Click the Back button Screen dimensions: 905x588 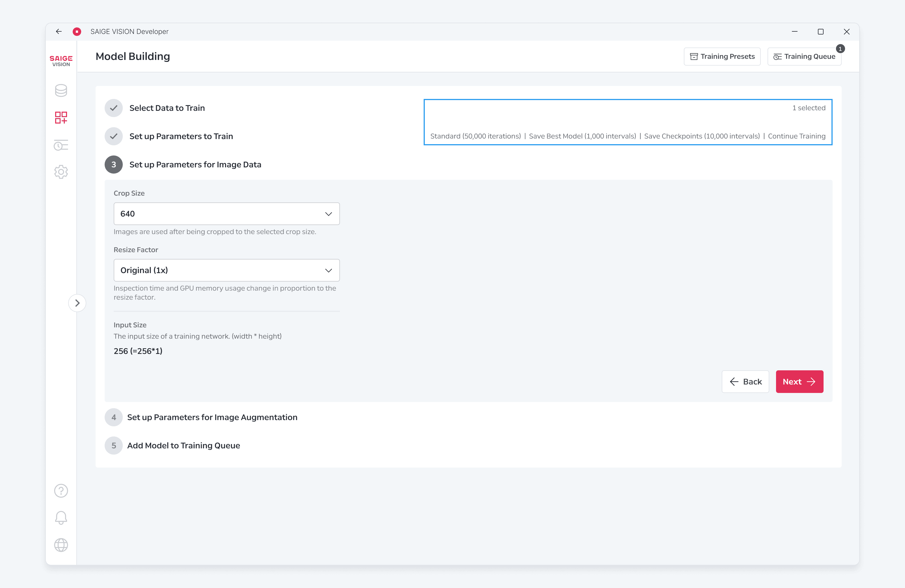(x=745, y=382)
